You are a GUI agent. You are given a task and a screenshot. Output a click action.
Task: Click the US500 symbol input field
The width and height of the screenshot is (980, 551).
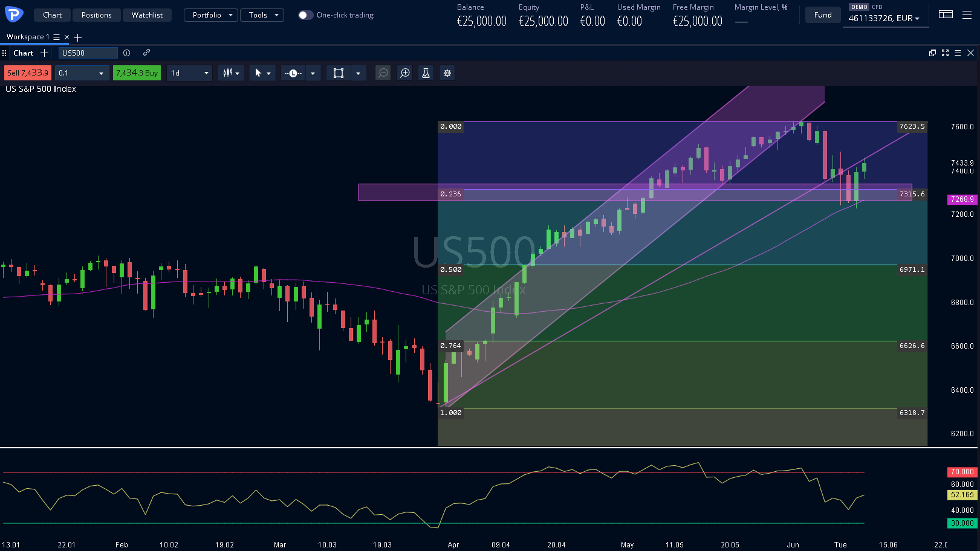coord(88,53)
